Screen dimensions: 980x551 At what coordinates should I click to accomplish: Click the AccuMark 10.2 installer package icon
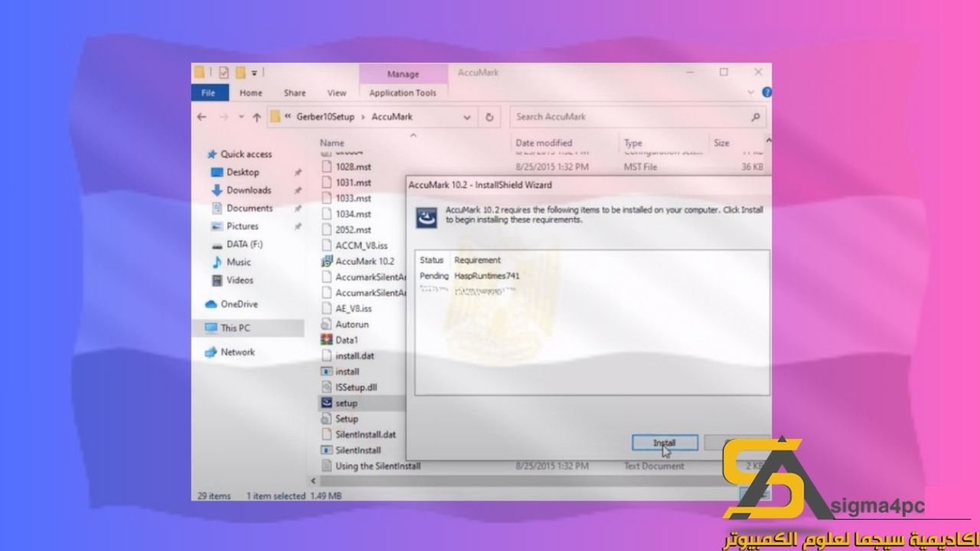(325, 262)
